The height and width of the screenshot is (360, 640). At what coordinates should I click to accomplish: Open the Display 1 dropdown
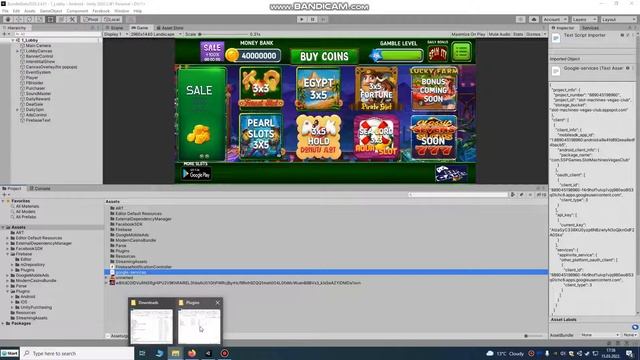(116, 34)
